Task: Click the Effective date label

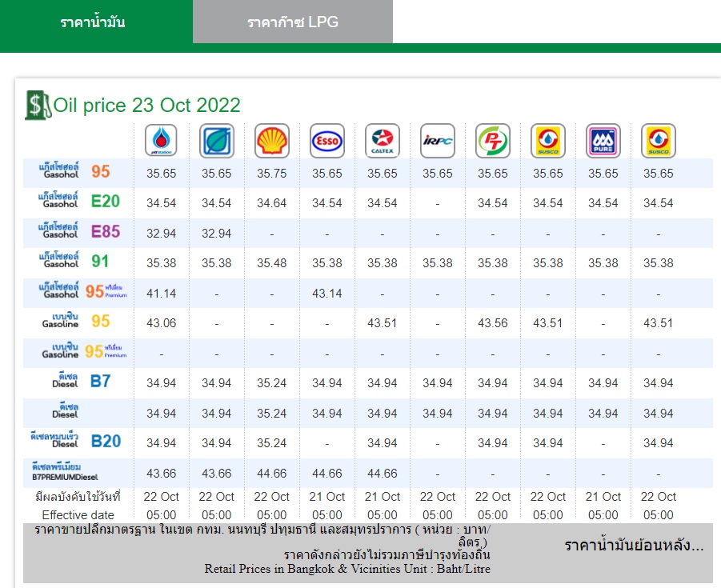Action: [78, 515]
